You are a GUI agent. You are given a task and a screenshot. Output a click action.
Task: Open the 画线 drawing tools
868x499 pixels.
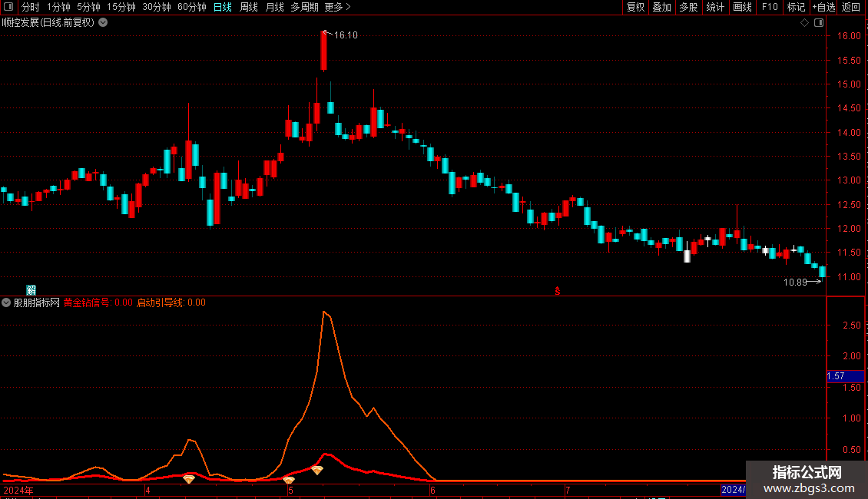(x=742, y=7)
